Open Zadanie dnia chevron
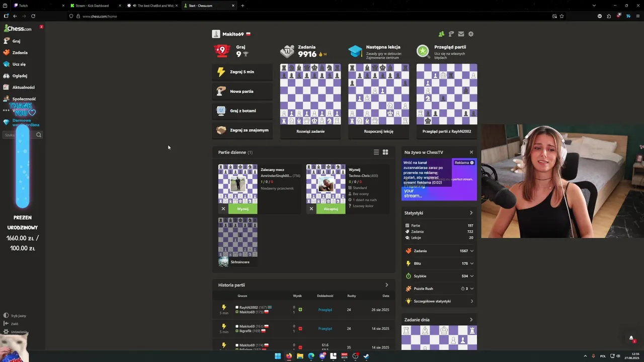 471,320
